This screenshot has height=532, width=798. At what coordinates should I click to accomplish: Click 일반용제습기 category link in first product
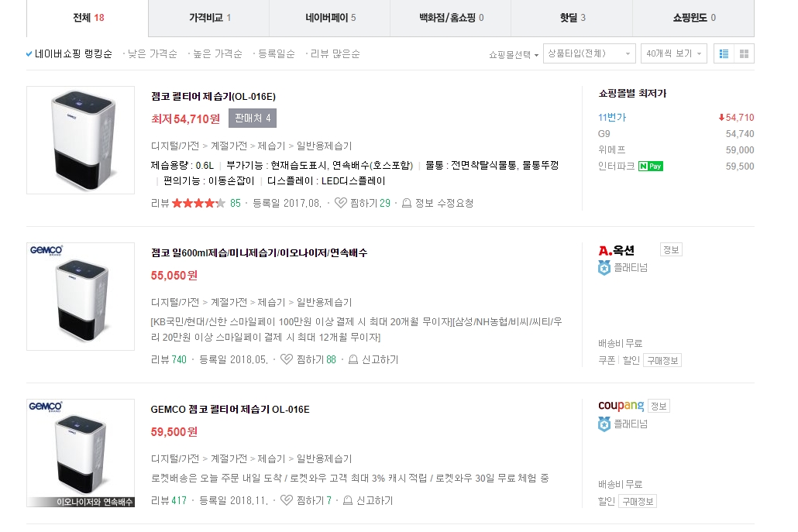[324, 146]
